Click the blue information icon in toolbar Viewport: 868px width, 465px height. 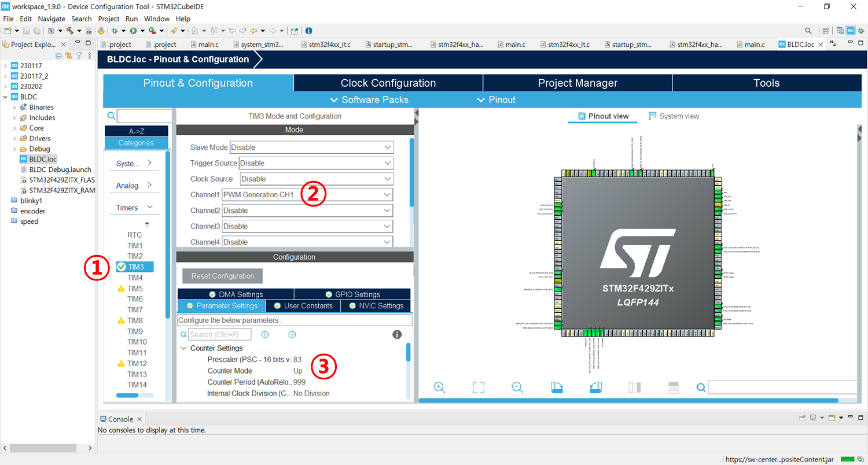[309, 31]
